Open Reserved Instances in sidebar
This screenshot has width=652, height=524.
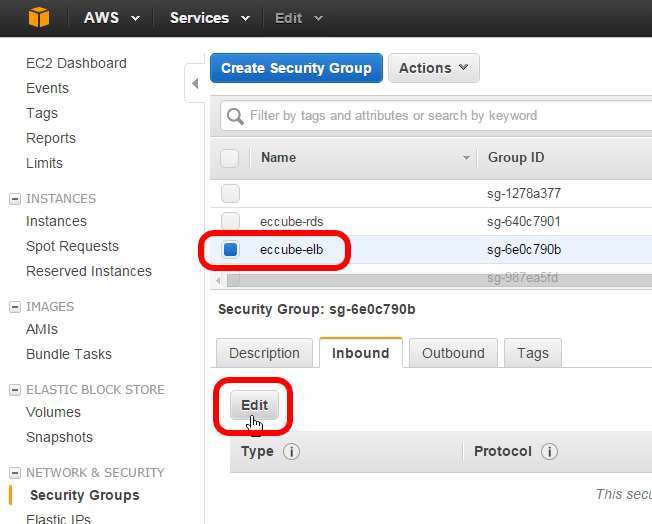tap(89, 271)
